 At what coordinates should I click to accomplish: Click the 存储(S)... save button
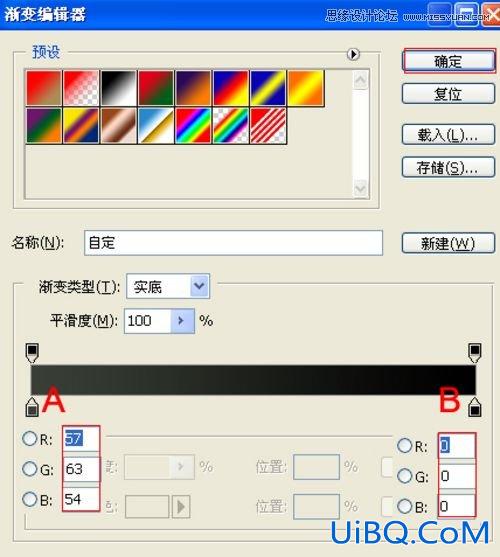pyautogui.click(x=448, y=167)
